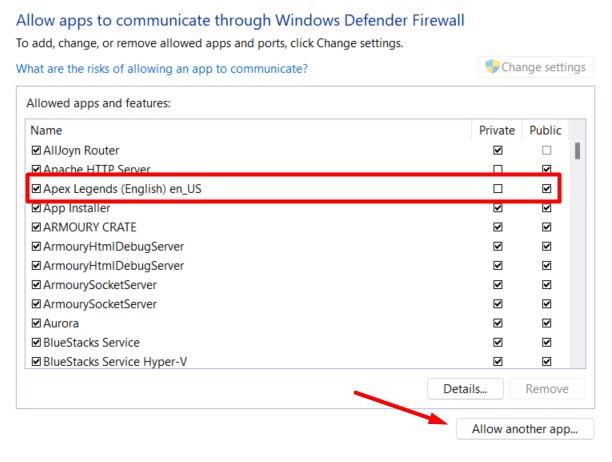
Task: Toggle the AllJoyn Router name checkbox
Action: click(36, 150)
